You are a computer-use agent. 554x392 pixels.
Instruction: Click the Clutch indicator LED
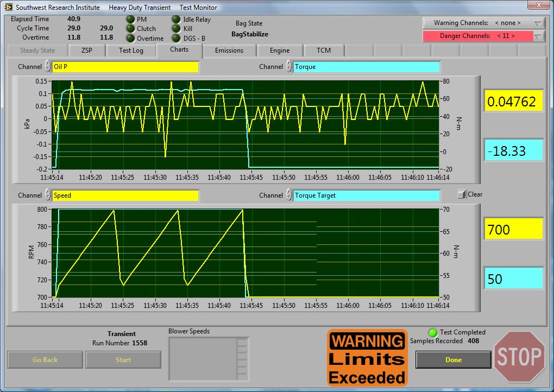point(131,29)
